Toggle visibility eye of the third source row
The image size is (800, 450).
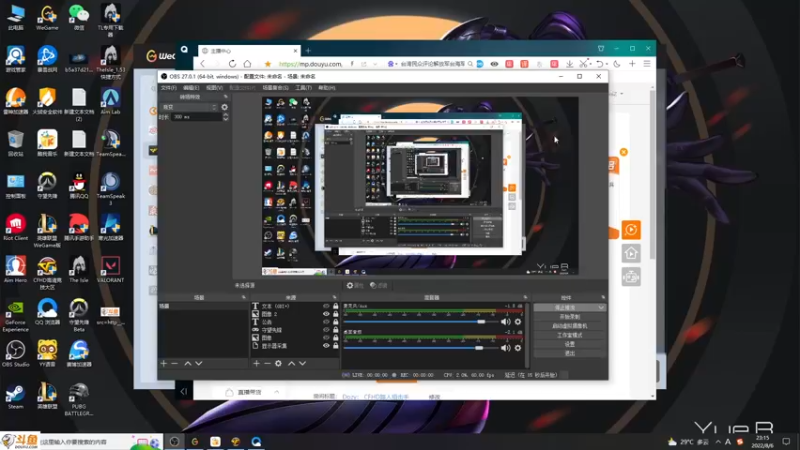[326, 322]
